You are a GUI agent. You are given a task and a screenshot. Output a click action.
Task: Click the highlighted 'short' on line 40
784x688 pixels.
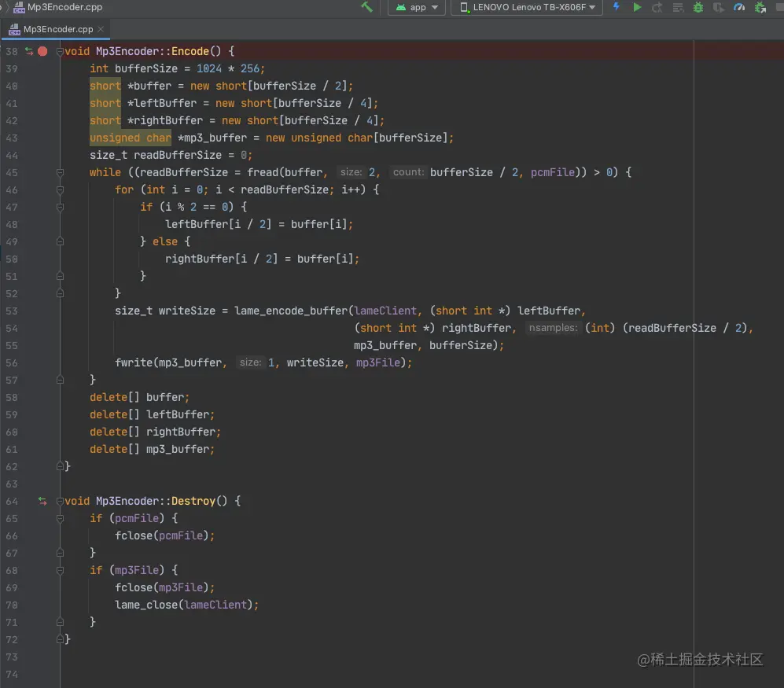[x=105, y=86]
